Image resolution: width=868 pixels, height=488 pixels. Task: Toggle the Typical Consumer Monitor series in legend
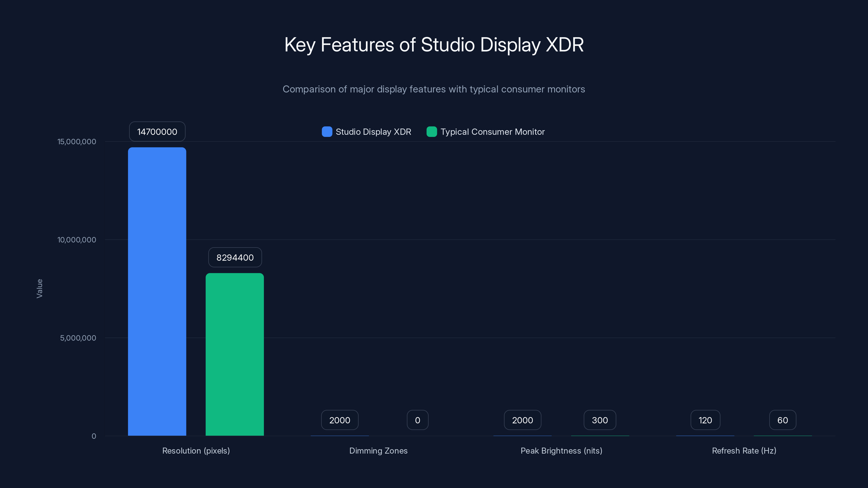point(492,132)
